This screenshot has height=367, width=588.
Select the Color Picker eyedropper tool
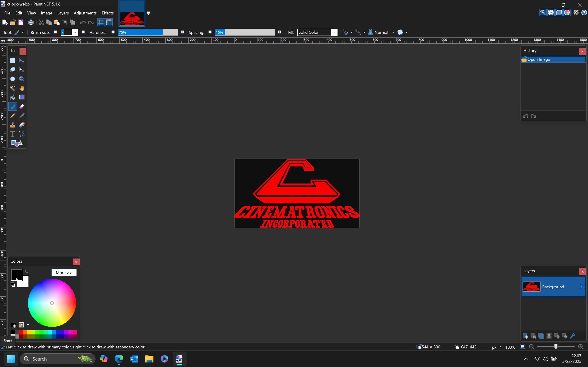pos(22,116)
